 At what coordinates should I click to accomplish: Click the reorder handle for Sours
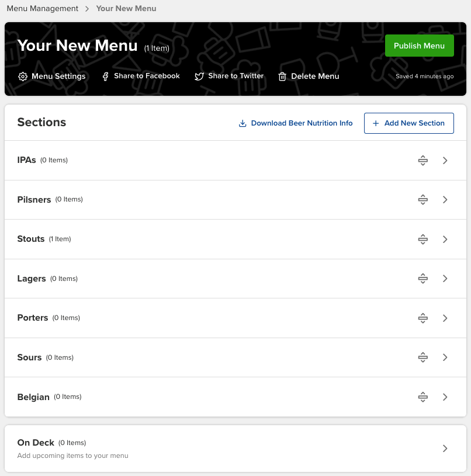pyautogui.click(x=422, y=357)
